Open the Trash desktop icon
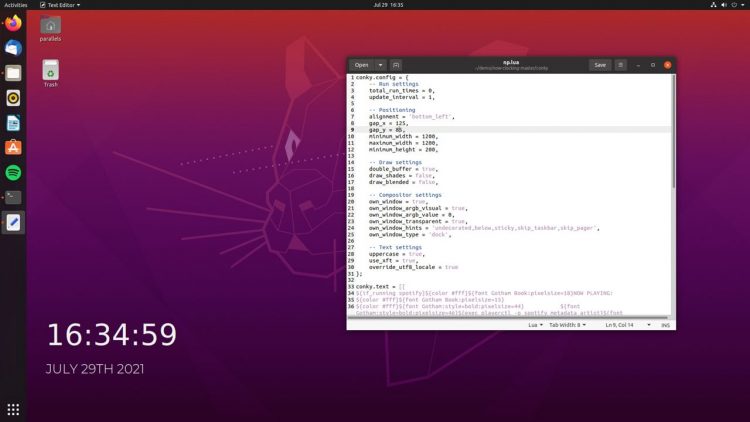 pyautogui.click(x=50, y=73)
